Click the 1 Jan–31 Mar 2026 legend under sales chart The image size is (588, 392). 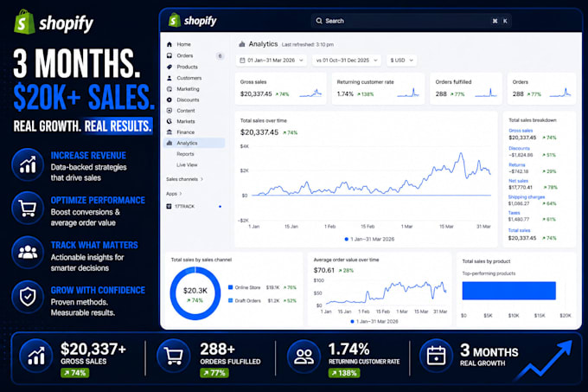coord(369,239)
